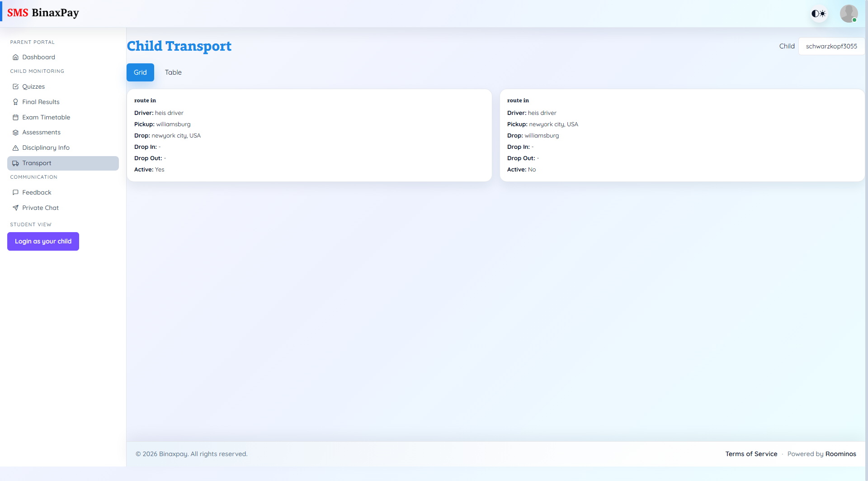This screenshot has width=868, height=481.
Task: Click the Login as your child button
Action: pyautogui.click(x=43, y=241)
